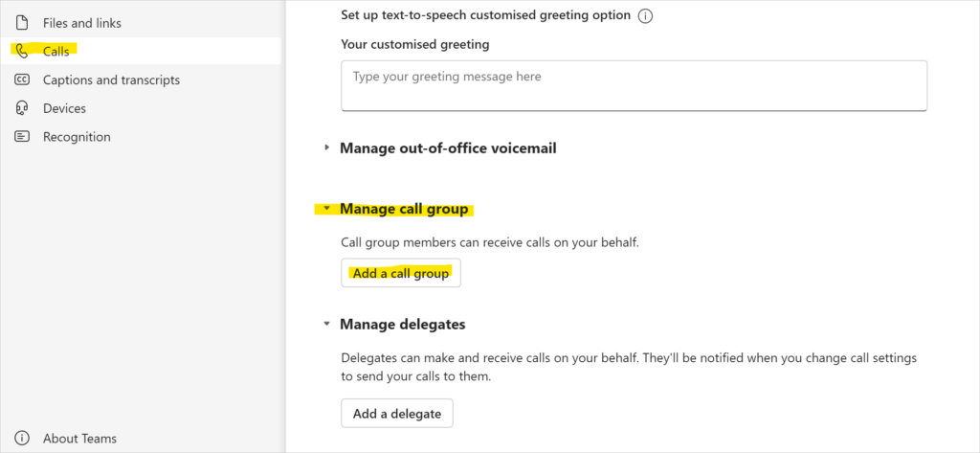
Task: Click the 'Your customised greeting' label
Action: coord(415,44)
